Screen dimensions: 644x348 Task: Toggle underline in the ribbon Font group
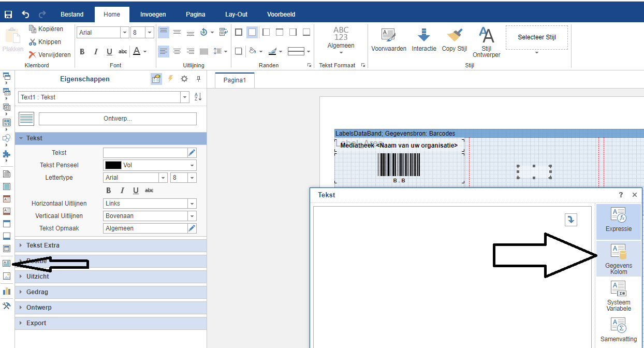point(109,51)
